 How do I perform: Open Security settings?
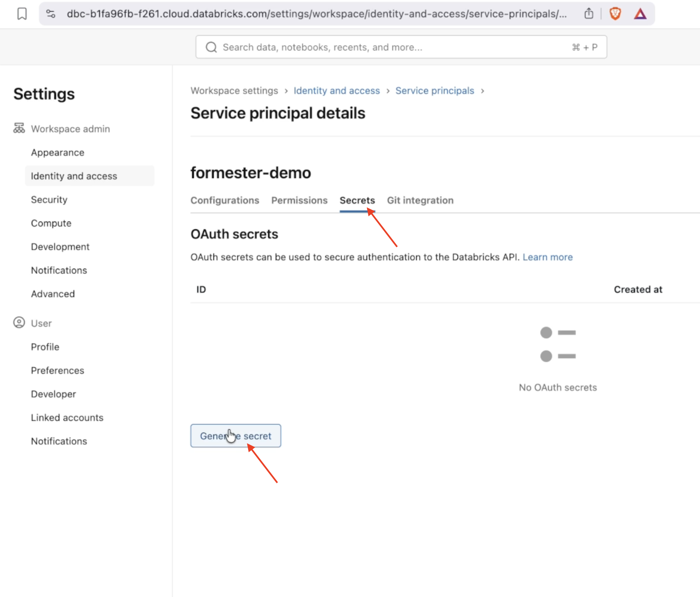pyautogui.click(x=49, y=200)
